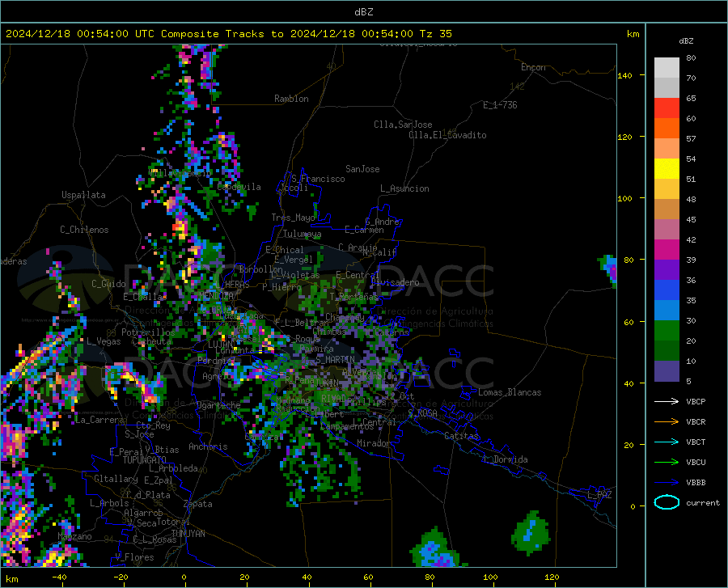Click the S_Francisco place label
The width and height of the screenshot is (728, 588).
click(318, 179)
